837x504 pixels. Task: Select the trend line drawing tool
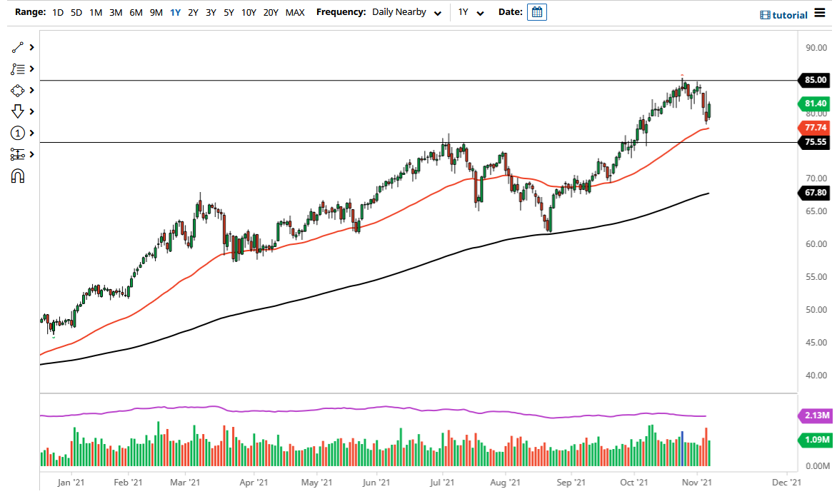coord(18,48)
